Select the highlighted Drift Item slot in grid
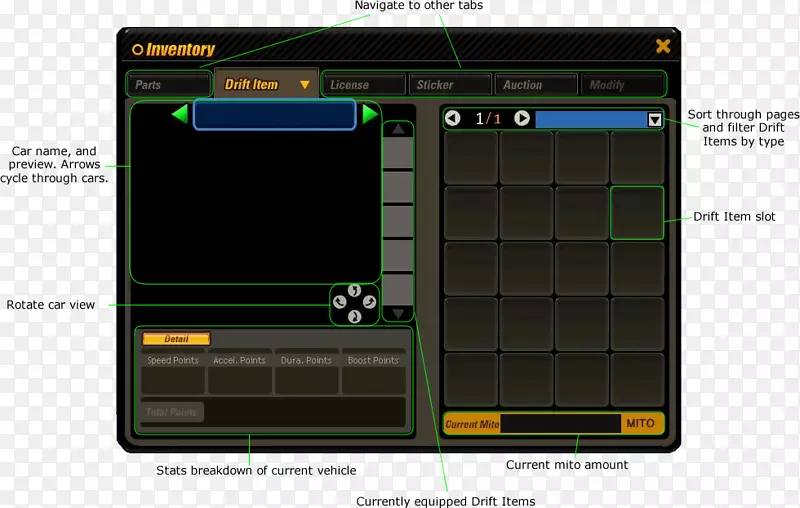The image size is (800, 508). (x=637, y=213)
